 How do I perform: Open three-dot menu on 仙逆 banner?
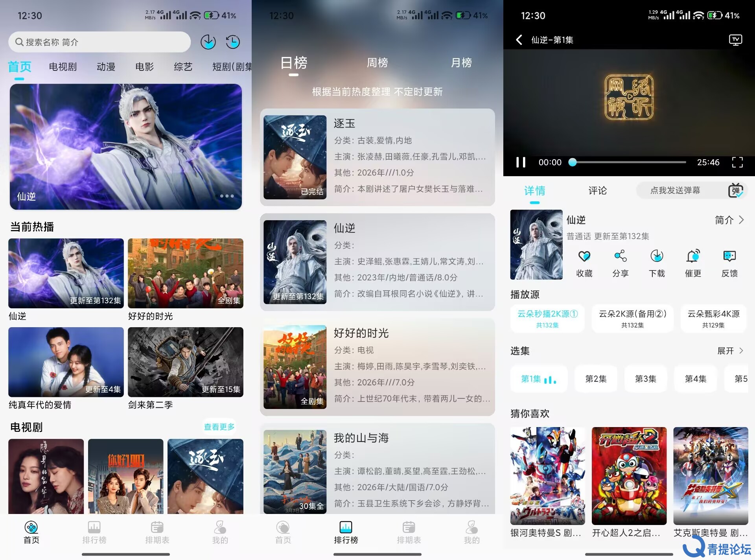tap(227, 196)
